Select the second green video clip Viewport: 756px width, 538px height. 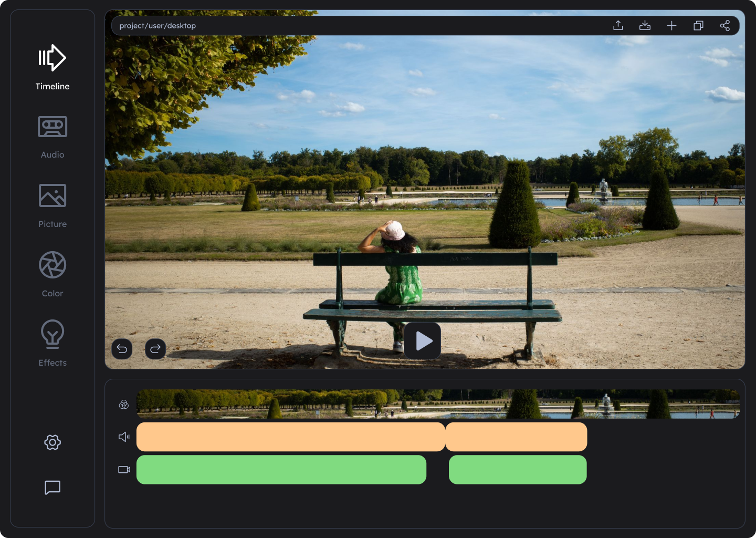click(x=518, y=470)
